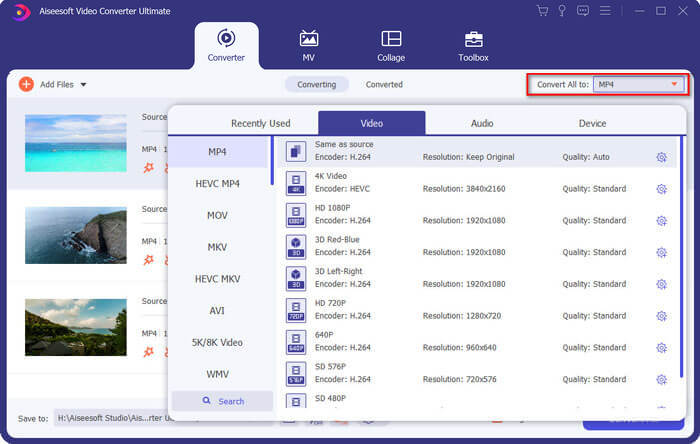Open settings gear for 4K Video

tap(661, 189)
